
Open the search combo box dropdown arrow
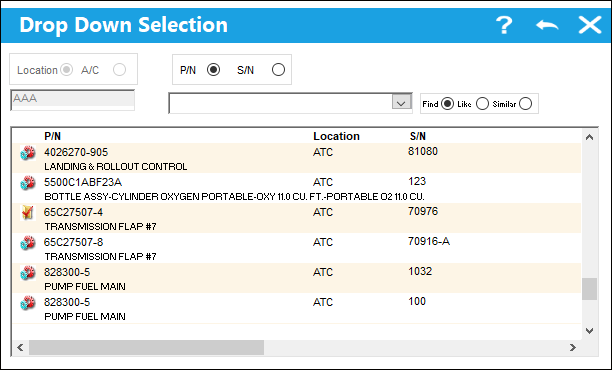point(401,103)
